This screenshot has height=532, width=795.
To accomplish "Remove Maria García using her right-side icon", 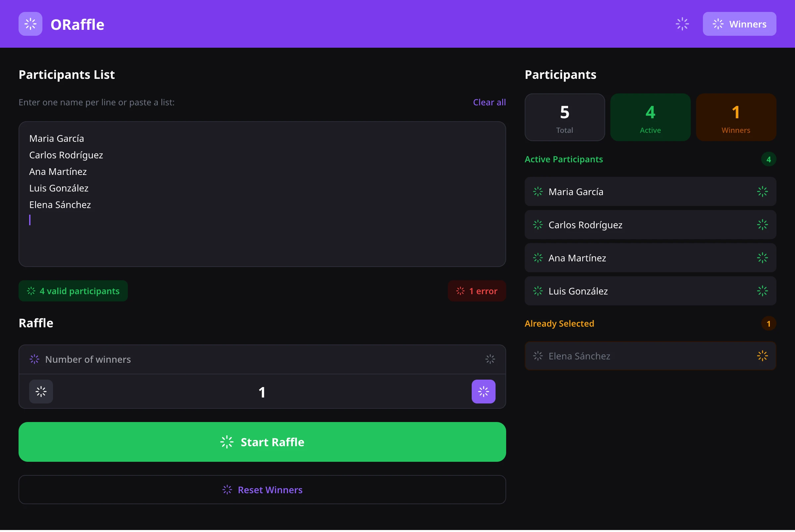I will 762,191.
